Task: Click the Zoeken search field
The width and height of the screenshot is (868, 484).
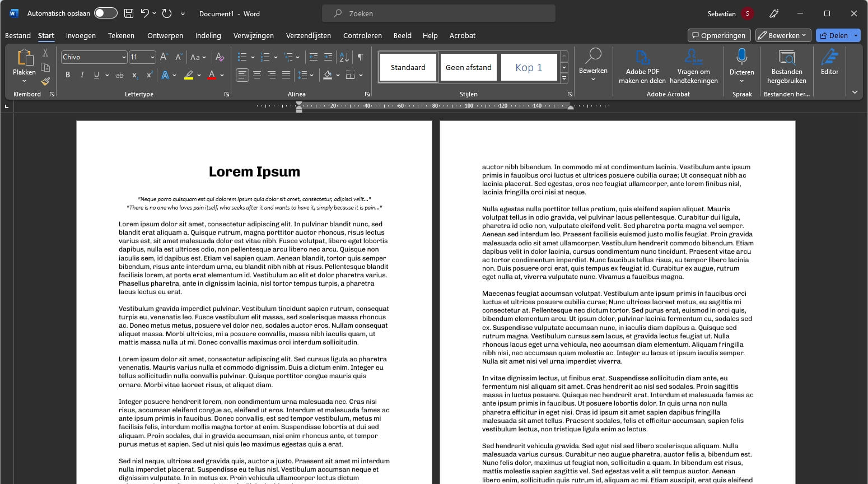Action: pos(438,13)
